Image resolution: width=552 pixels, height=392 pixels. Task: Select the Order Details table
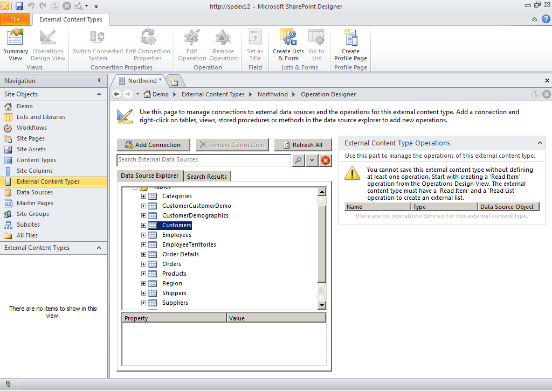coord(180,254)
